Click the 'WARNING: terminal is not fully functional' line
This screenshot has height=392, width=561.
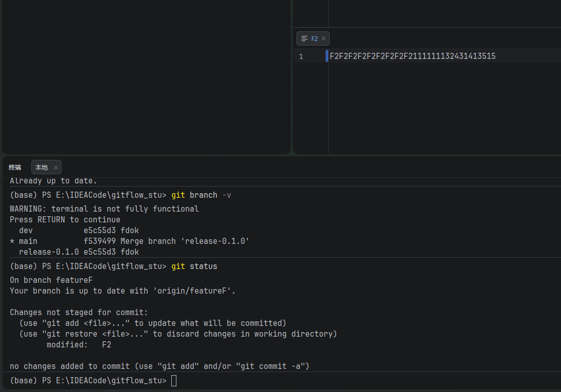point(104,209)
